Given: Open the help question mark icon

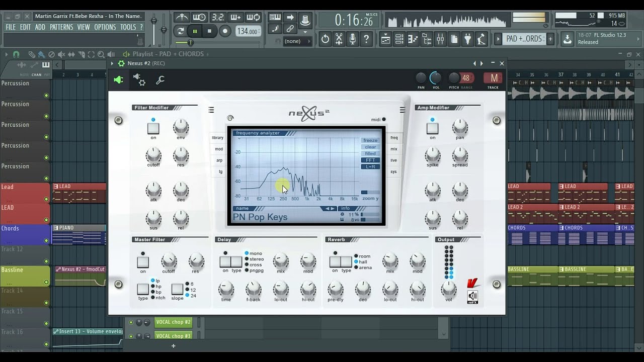Looking at the screenshot, I should [x=367, y=39].
